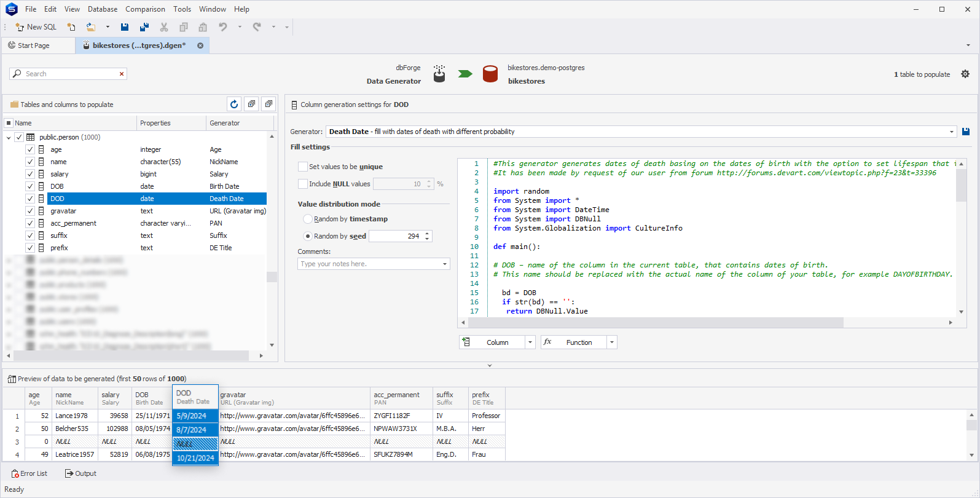Open the settings gear icon at top right
Image resolution: width=980 pixels, height=498 pixels.
click(x=965, y=74)
